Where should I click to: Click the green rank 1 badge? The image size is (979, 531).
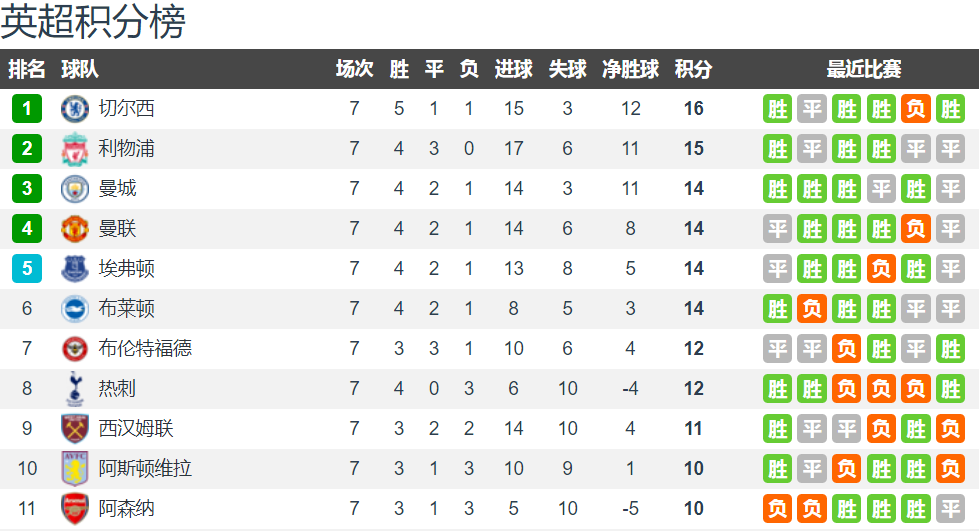tap(27, 109)
